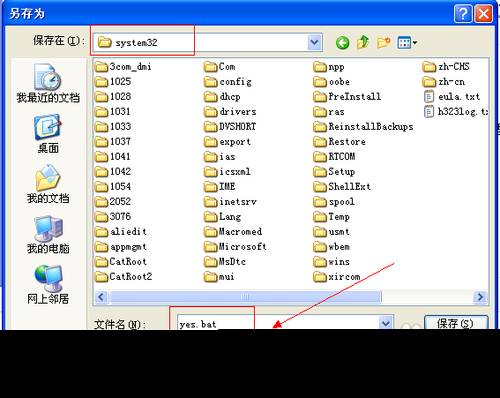Click the 保存(S) button

(456, 323)
